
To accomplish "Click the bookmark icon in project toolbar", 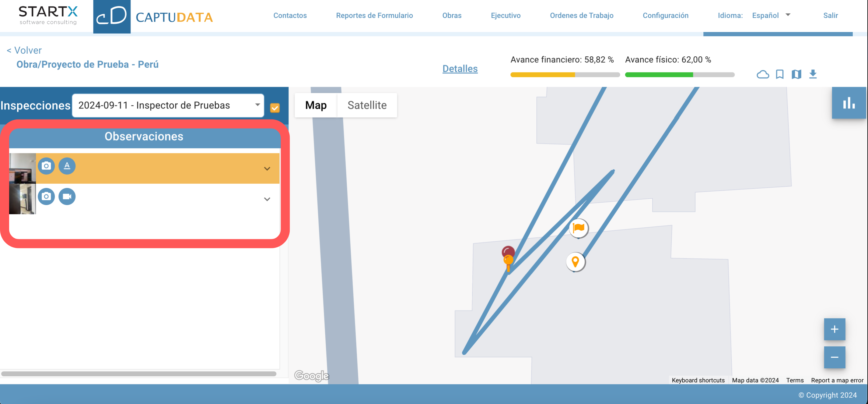I will click(780, 74).
